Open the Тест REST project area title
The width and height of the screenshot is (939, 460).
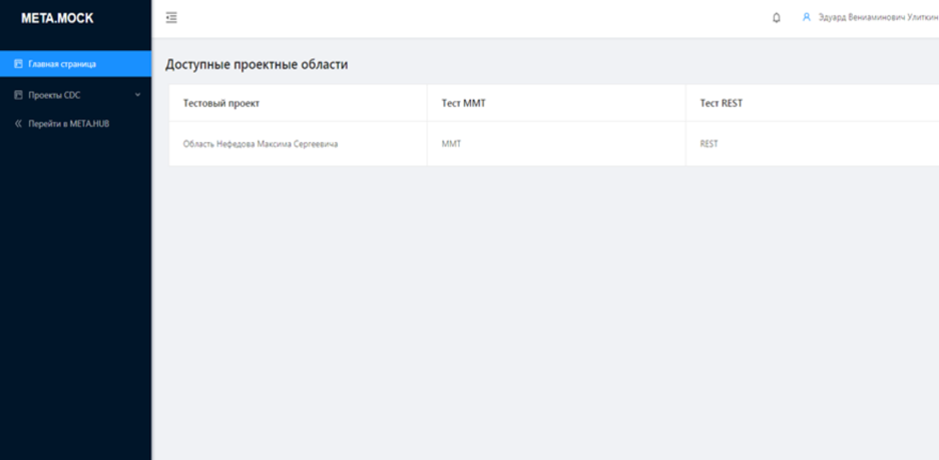pyautogui.click(x=721, y=103)
